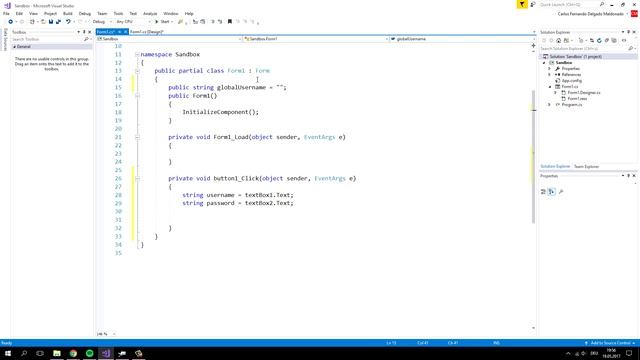Click the Categorized icon in Properties panel
The width and height of the screenshot is (640, 360).
click(x=543, y=191)
